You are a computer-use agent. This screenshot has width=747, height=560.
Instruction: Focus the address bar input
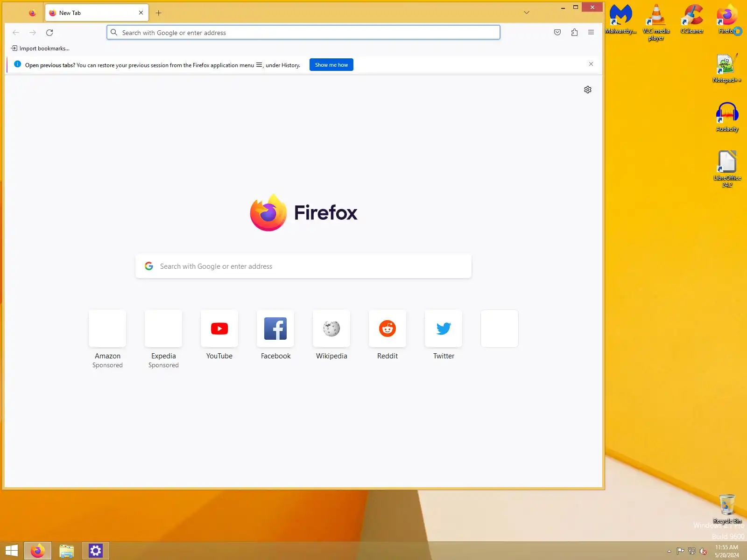pyautogui.click(x=303, y=33)
